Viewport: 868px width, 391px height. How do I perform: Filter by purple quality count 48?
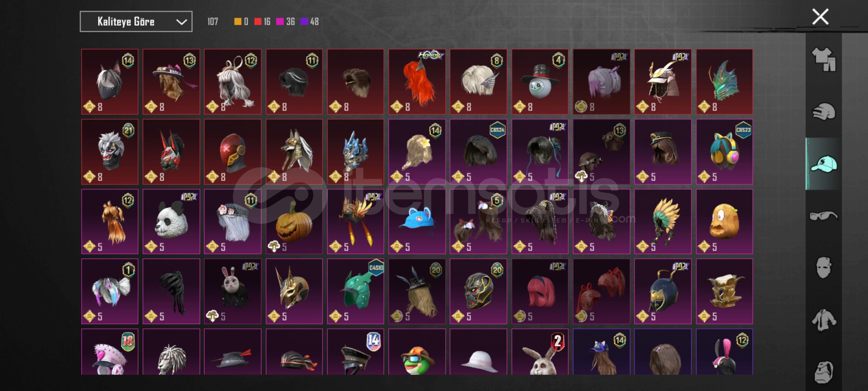pyautogui.click(x=310, y=22)
